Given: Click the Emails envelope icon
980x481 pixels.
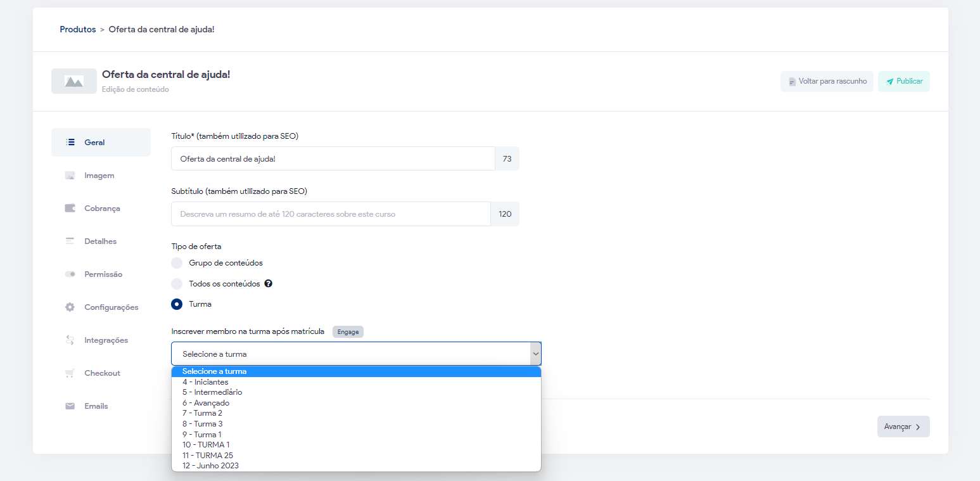Looking at the screenshot, I should [70, 406].
